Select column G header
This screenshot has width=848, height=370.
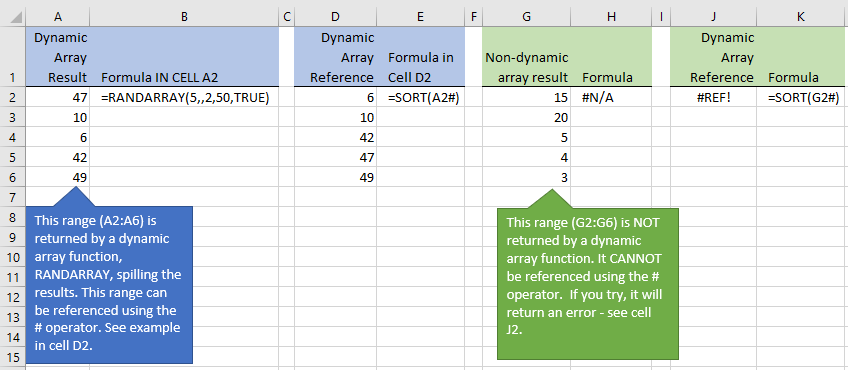(x=526, y=17)
